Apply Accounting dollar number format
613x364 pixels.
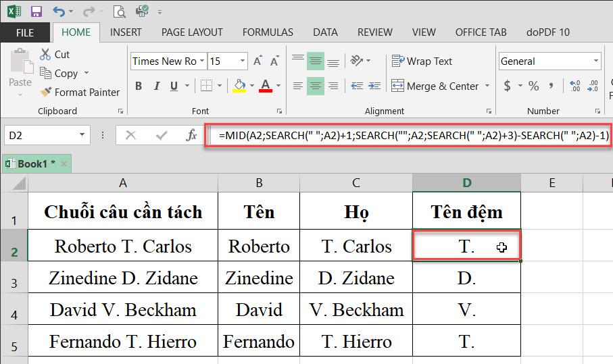click(508, 86)
